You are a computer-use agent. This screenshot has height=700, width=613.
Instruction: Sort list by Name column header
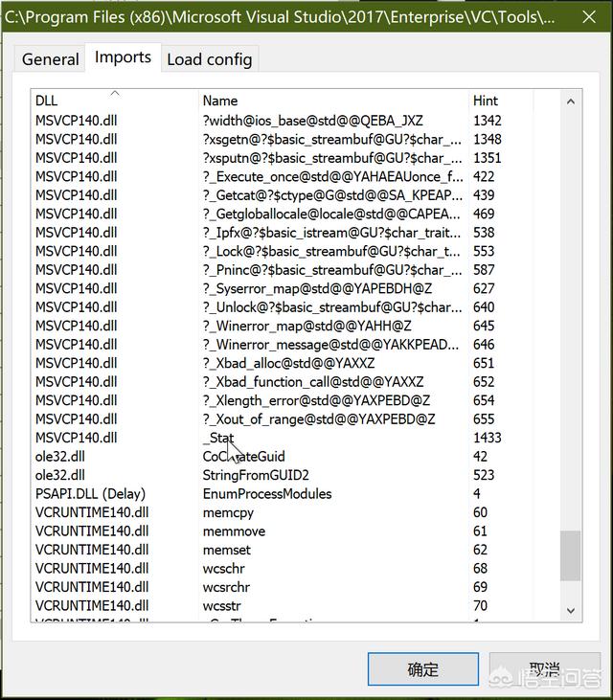333,101
